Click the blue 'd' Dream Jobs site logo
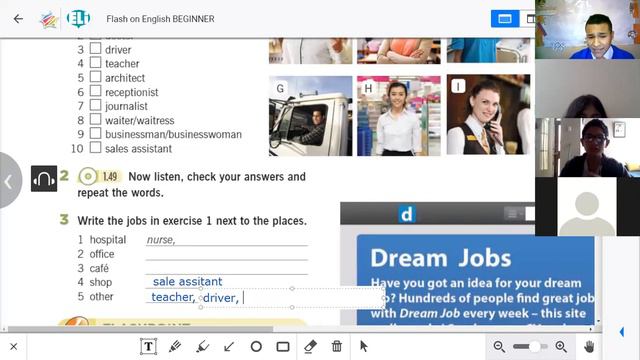The height and width of the screenshot is (360, 640). 407,214
